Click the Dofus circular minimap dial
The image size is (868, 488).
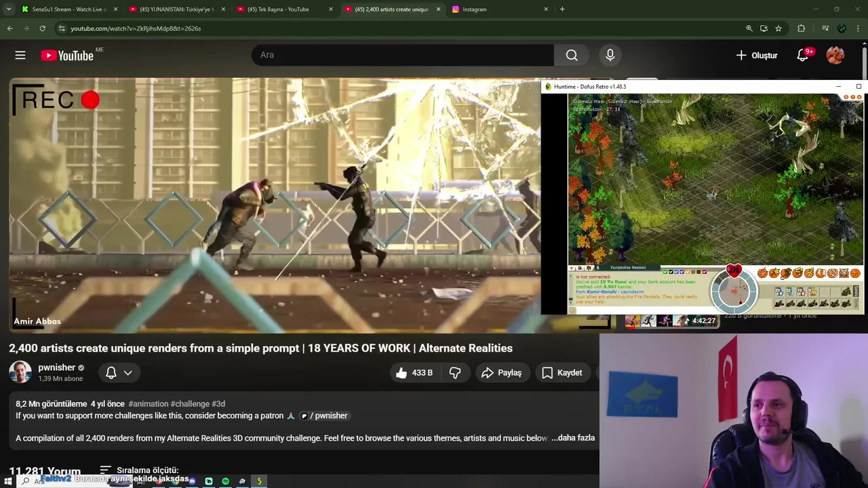[x=734, y=291]
